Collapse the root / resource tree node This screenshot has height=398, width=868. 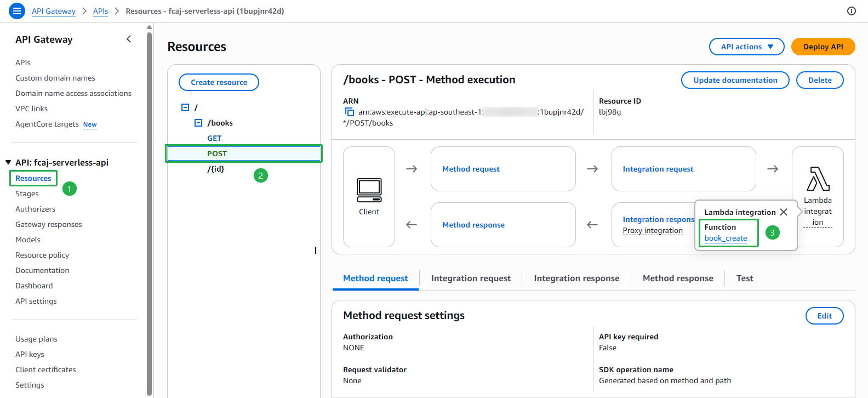[x=185, y=107]
